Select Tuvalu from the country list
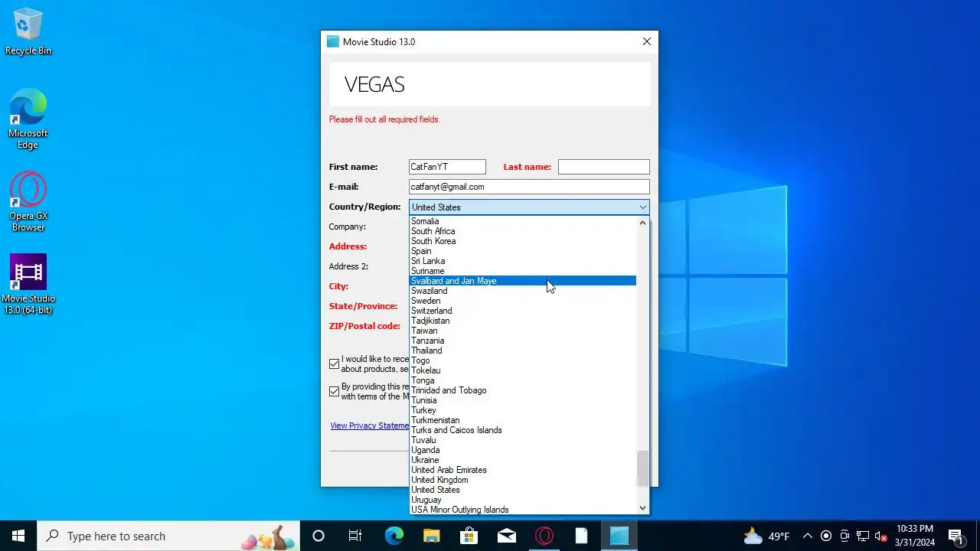The width and height of the screenshot is (980, 551). (523, 440)
